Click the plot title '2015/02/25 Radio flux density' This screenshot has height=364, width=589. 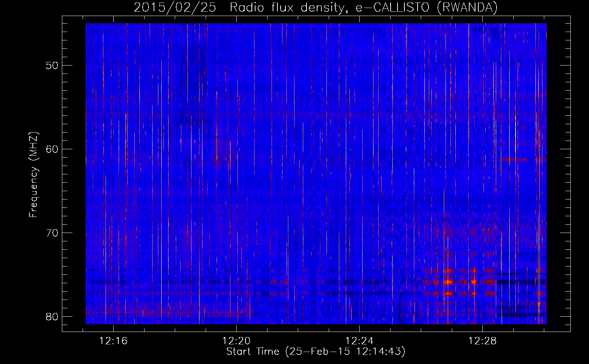316,7
